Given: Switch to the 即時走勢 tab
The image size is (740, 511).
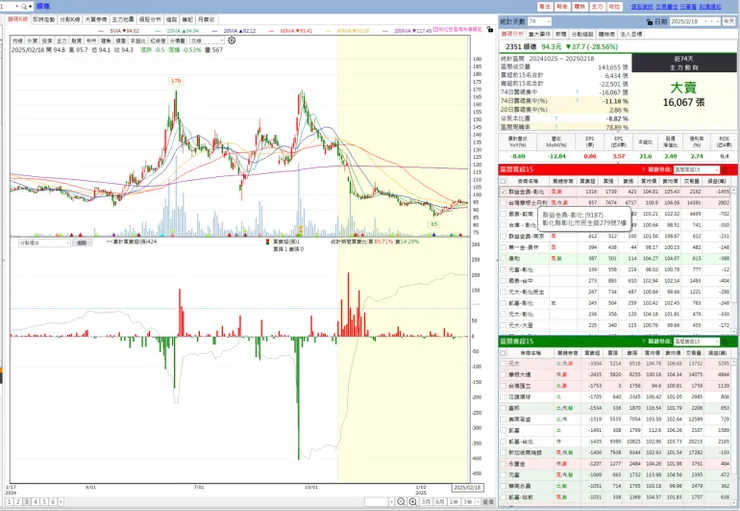Looking at the screenshot, I should pyautogui.click(x=44, y=19).
